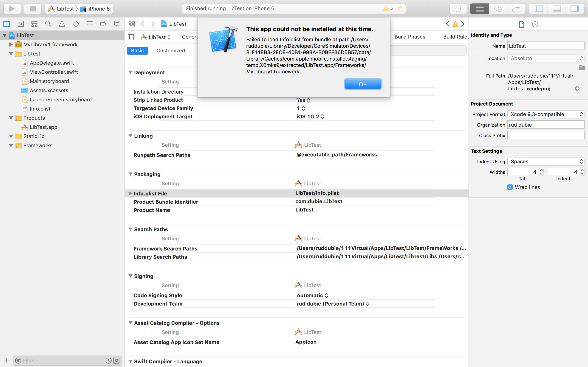Expand the MyLibrary1.framework tree item
This screenshot has width=588, height=367.
click(11, 44)
